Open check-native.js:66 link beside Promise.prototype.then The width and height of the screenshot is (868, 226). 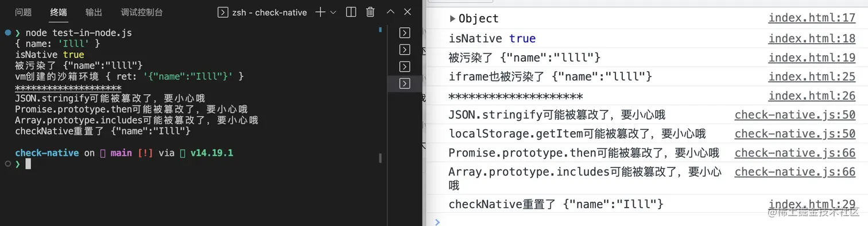(x=795, y=152)
